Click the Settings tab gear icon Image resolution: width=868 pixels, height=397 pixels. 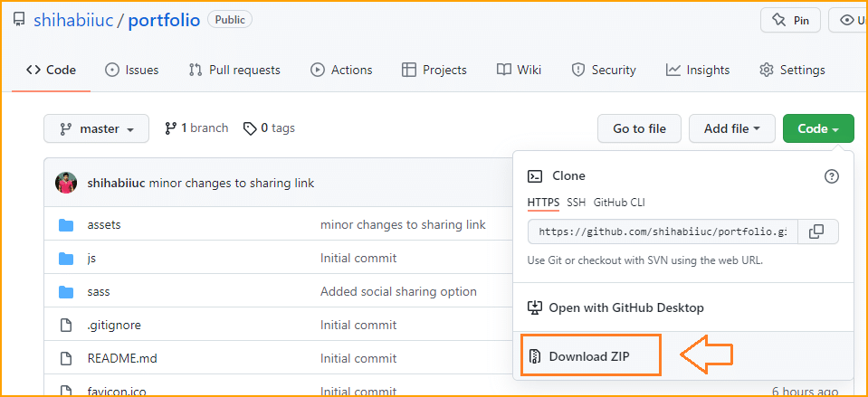click(x=766, y=71)
